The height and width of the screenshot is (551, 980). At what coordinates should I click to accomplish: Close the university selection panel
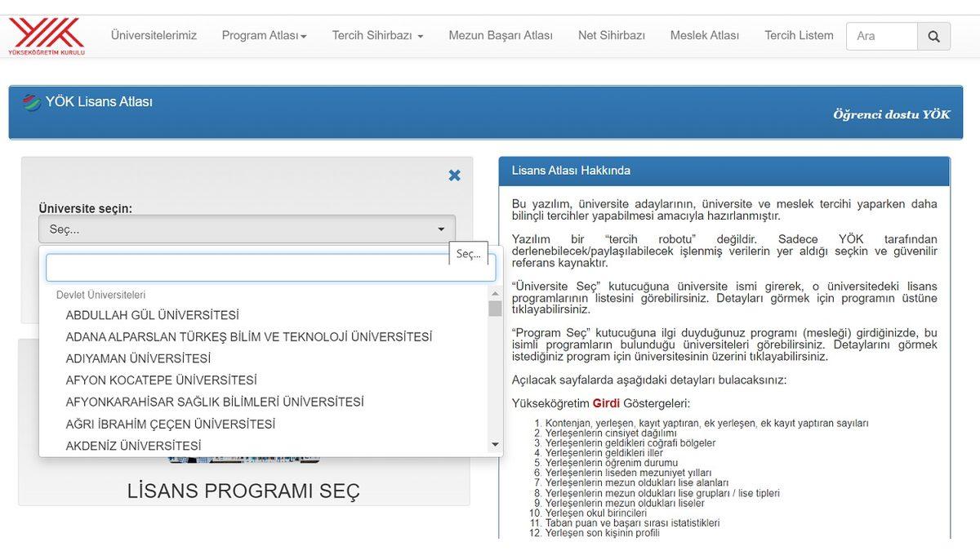click(x=455, y=175)
